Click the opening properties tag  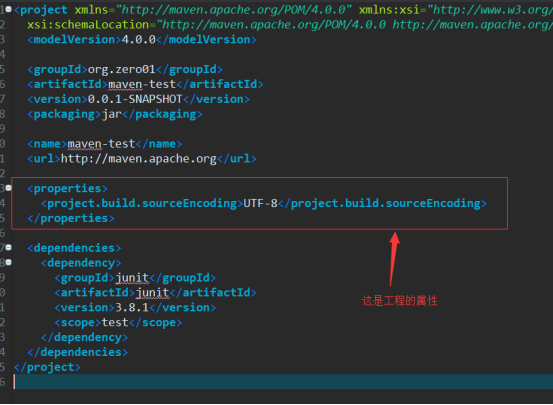click(x=68, y=188)
